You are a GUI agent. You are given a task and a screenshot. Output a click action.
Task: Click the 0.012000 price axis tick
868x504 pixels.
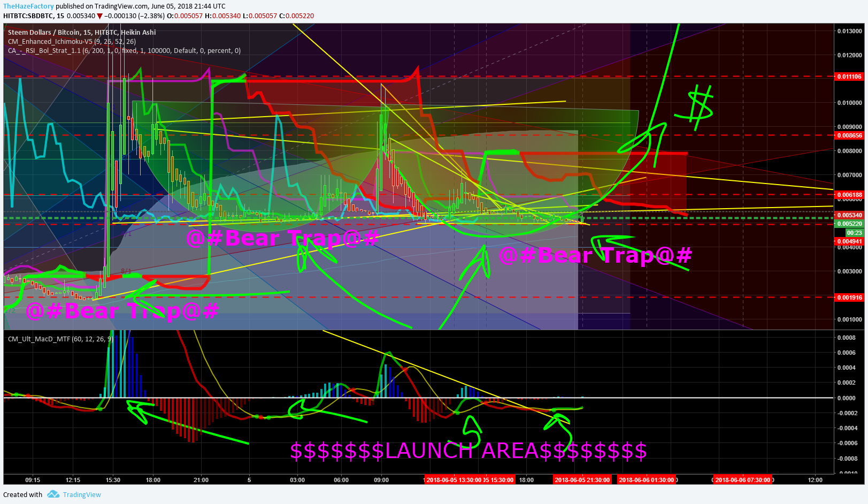tap(849, 55)
